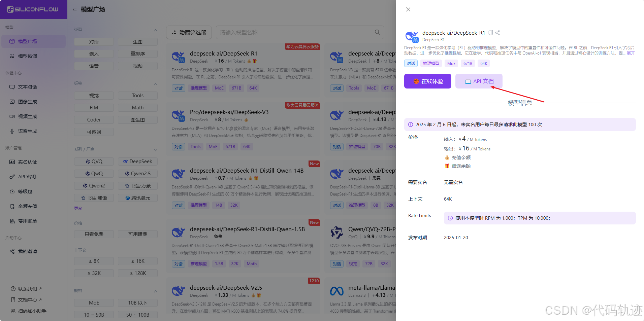
Task: Open the deepseek-ai/DeepSeek-V2.5 model card
Action: tap(243, 296)
